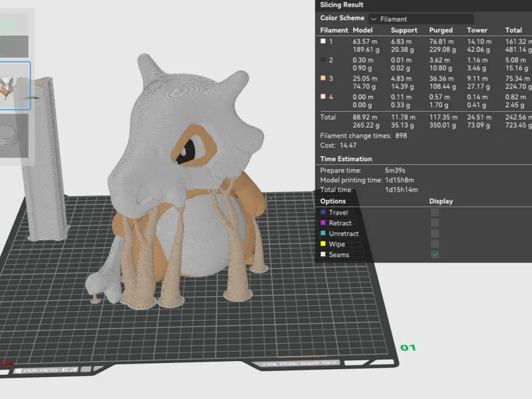Uncheck the Seams display checkbox
Screen dimensions: 532x399
coord(435,255)
